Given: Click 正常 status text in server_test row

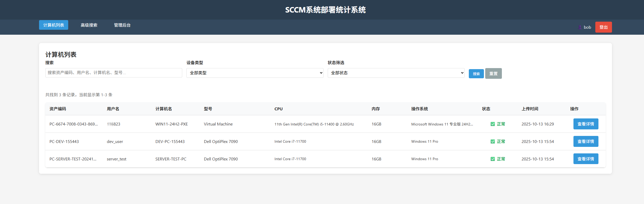Looking at the screenshot, I should point(501,159).
